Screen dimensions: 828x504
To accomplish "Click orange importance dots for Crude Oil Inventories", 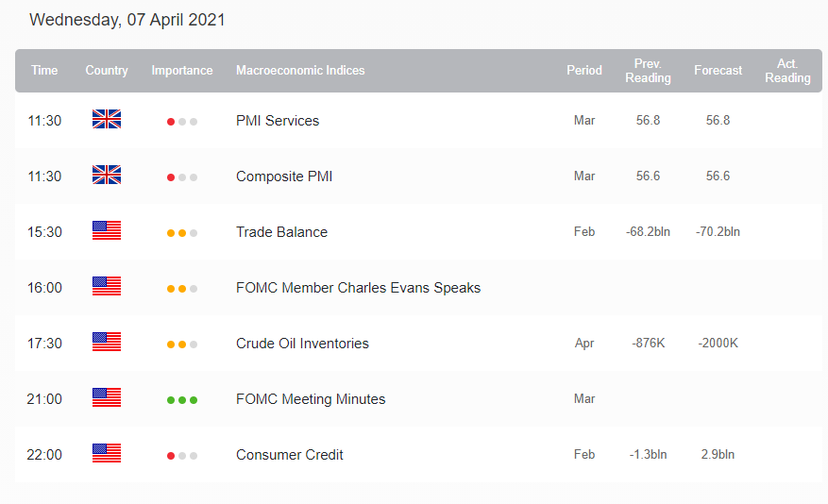I will point(182,344).
